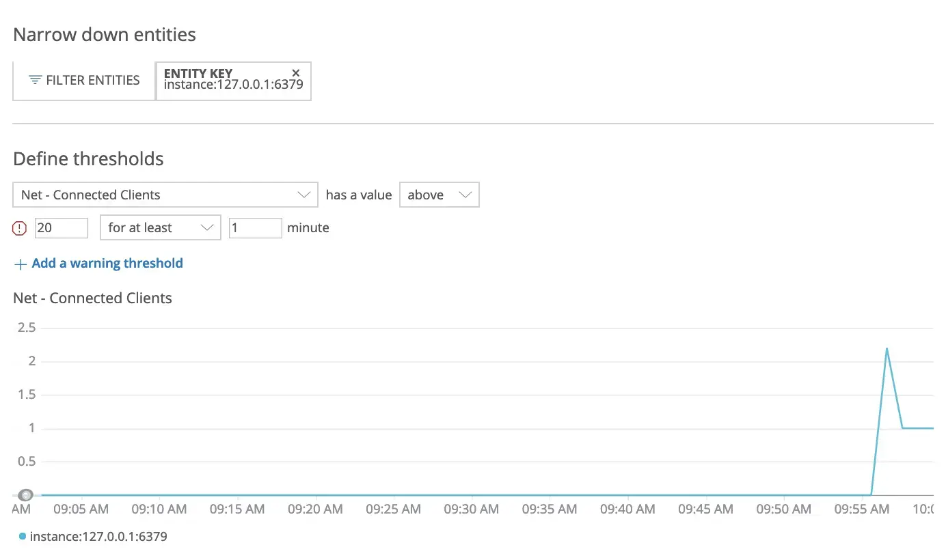Click the Add a warning threshold link
Image resolution: width=946 pixels, height=560 pixels.
pos(107,264)
